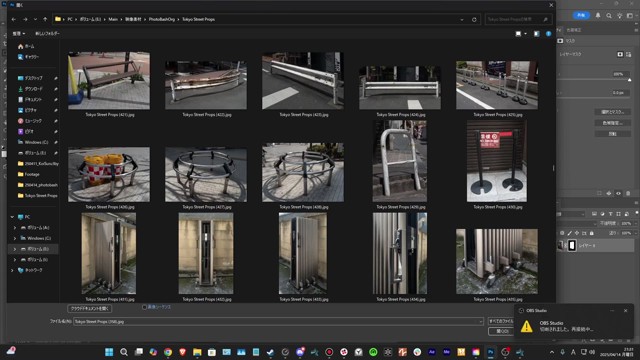
Task: Expand the ネットワーク tree node
Action: (12, 270)
